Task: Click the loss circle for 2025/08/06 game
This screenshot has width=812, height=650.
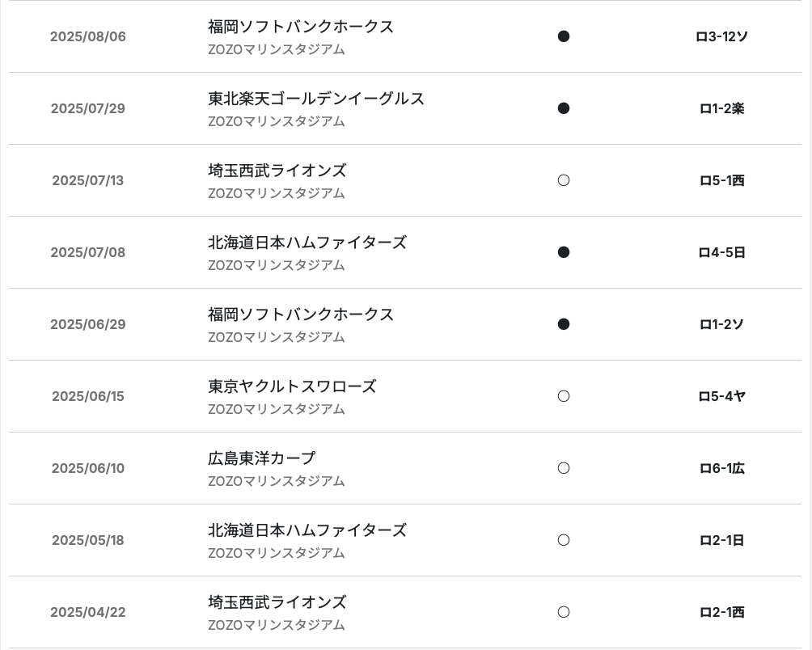Action: point(564,36)
